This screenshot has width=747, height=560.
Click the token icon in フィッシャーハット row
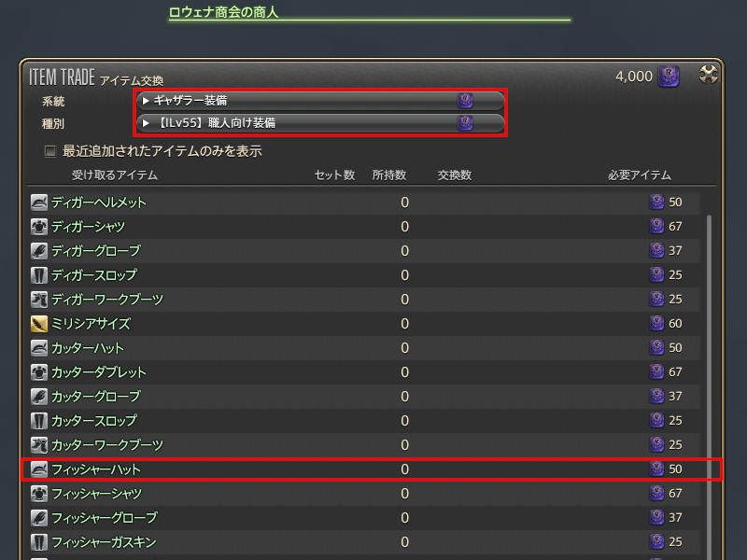(x=656, y=469)
